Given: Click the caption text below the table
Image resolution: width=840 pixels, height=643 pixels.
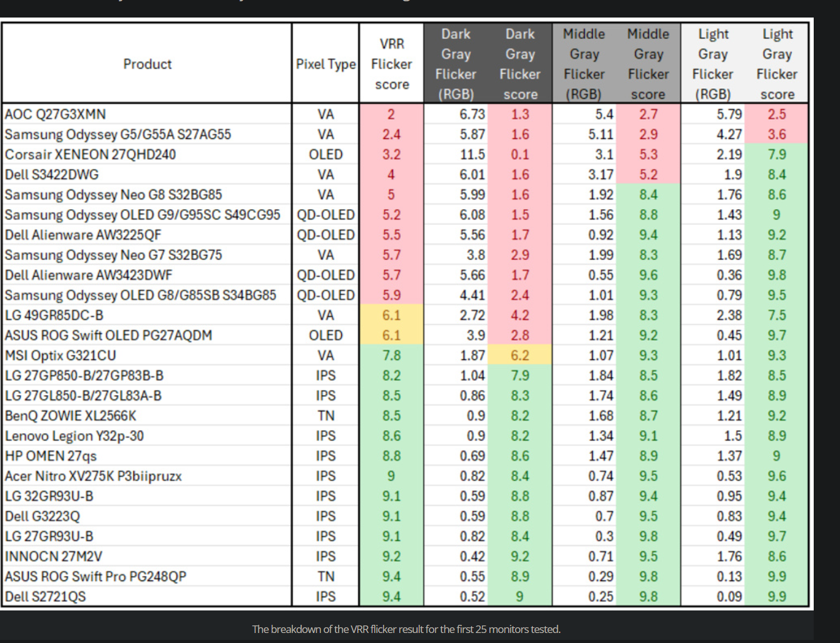Looking at the screenshot, I should coord(406,629).
